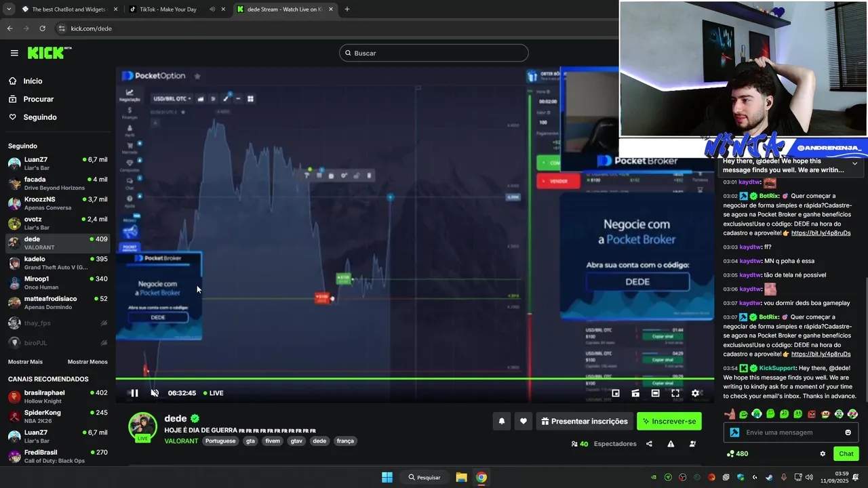Click the chat message input field
This screenshot has height=488, width=868.
tap(790, 432)
